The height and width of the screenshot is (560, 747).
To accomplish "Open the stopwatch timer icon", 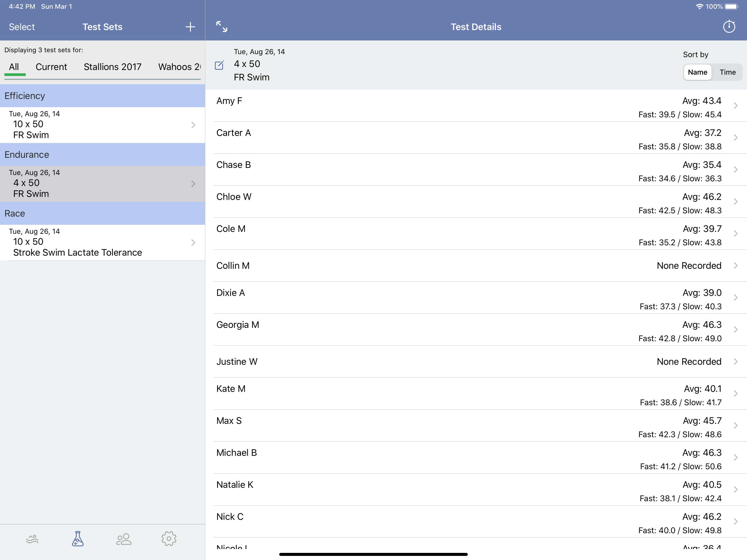I will [x=729, y=27].
